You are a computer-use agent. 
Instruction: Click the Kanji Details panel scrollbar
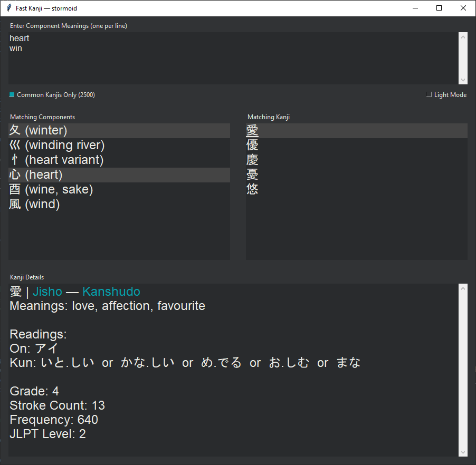point(463,369)
